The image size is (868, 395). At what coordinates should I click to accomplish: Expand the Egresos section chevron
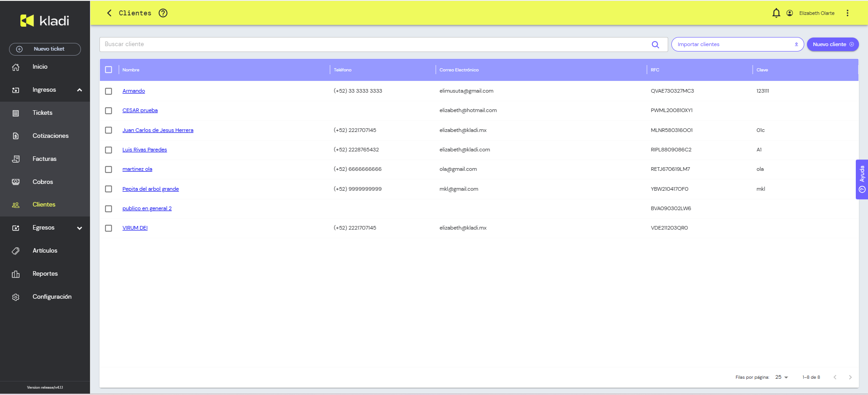(x=80, y=228)
